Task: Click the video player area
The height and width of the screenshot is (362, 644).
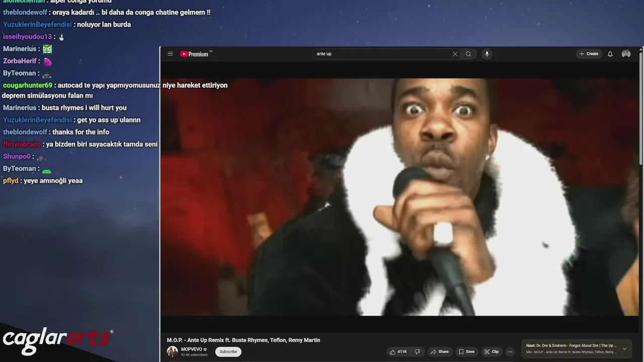Action: (x=399, y=197)
